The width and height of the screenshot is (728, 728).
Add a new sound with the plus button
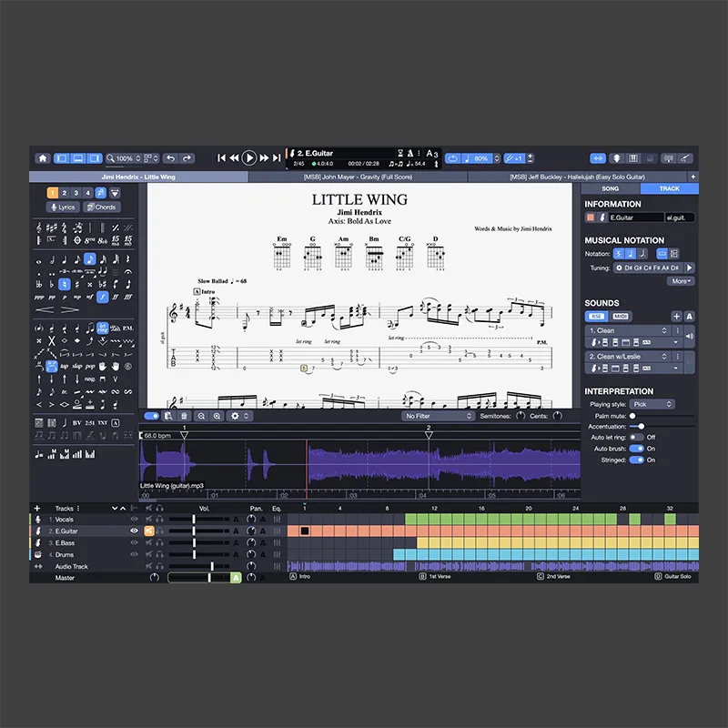(x=676, y=317)
